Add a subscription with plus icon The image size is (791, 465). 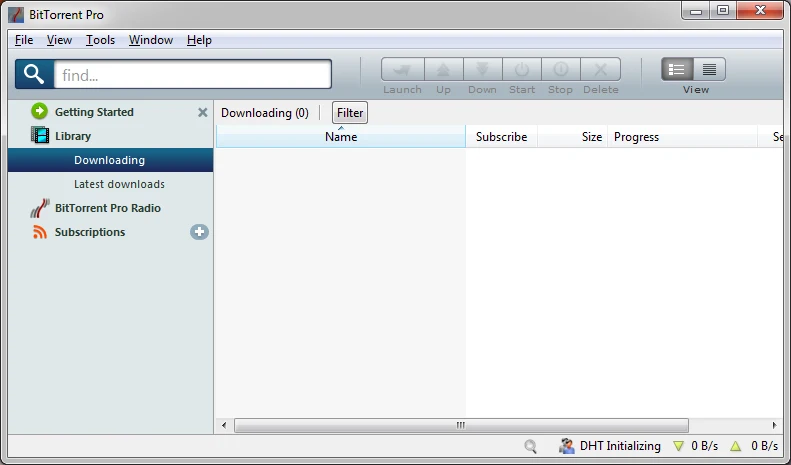click(x=199, y=232)
